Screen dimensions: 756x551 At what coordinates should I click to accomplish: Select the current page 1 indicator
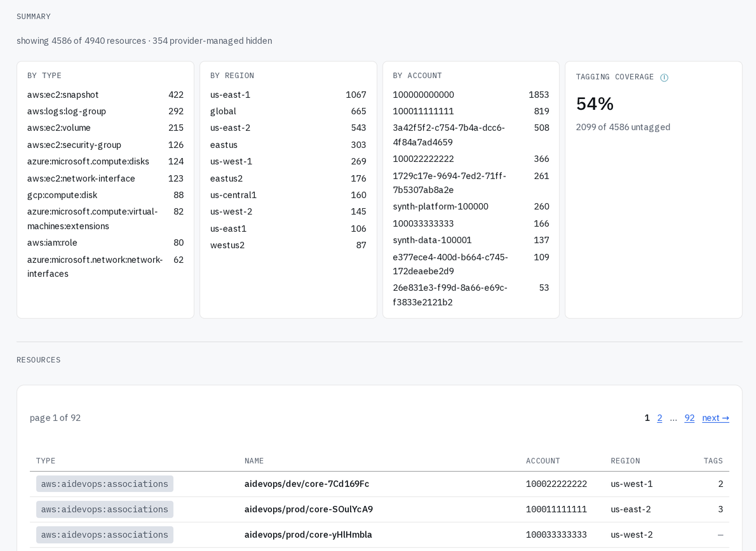coord(647,418)
